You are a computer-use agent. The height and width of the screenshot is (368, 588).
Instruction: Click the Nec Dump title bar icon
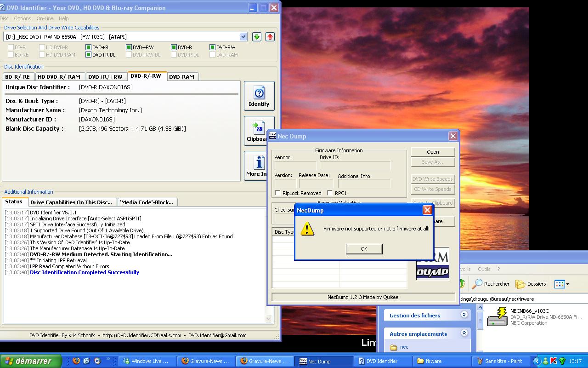272,136
